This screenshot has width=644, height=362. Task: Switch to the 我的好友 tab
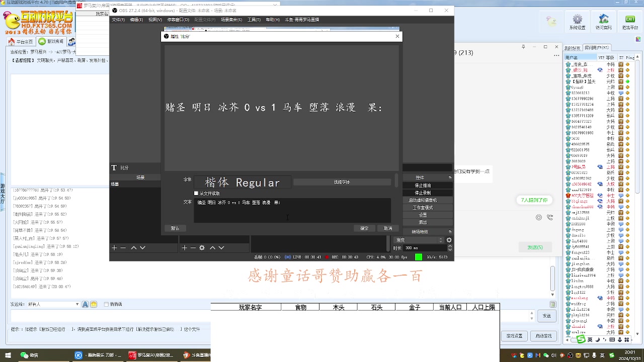(x=573, y=48)
